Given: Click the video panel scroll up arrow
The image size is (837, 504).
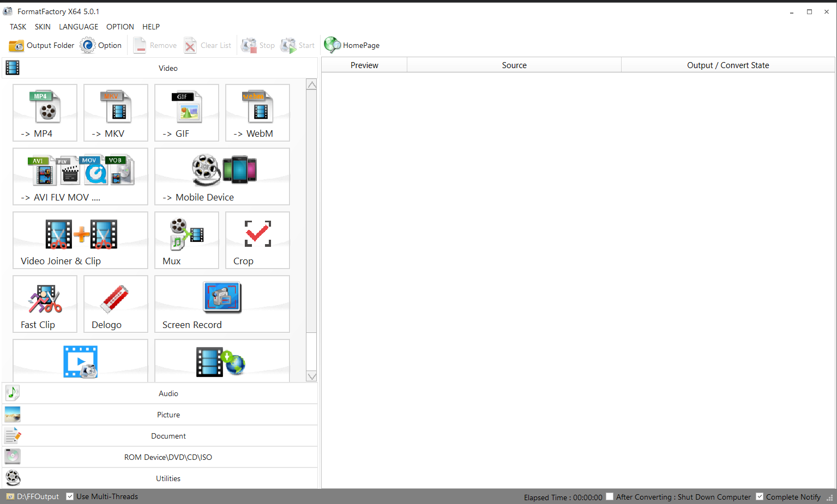Looking at the screenshot, I should [x=311, y=84].
